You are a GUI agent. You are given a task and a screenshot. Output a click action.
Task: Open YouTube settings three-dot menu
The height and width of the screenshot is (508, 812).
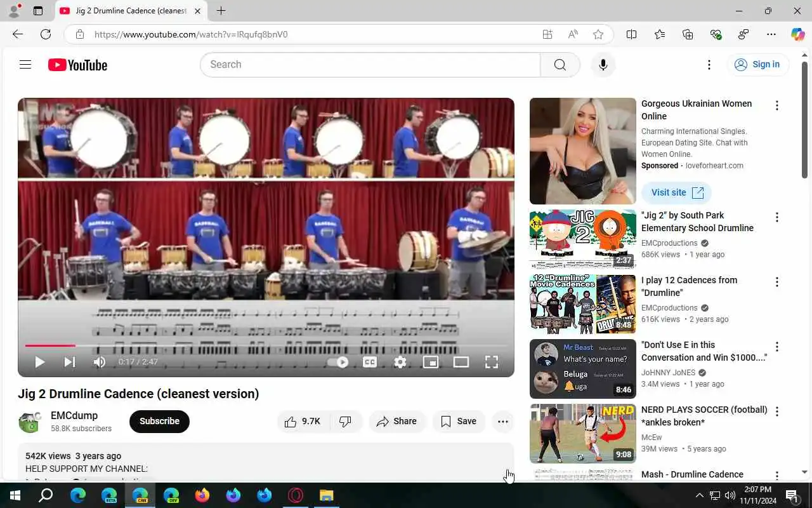709,65
